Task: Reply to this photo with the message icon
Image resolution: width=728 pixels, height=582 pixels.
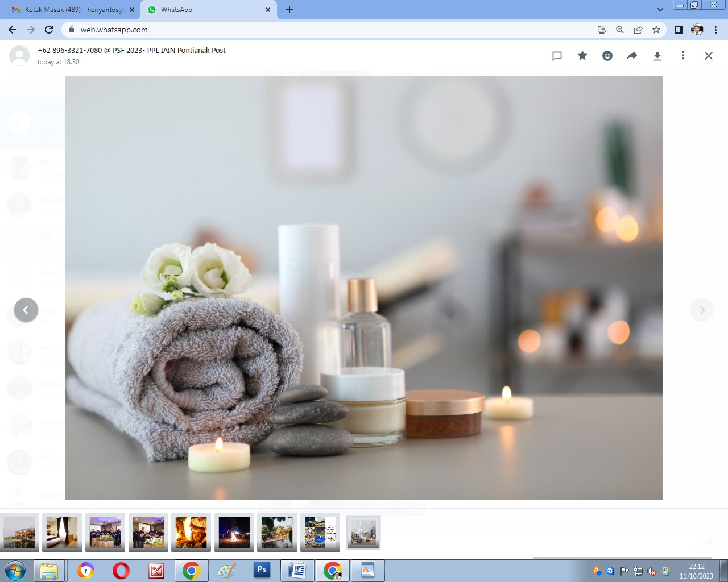Action: (x=557, y=56)
